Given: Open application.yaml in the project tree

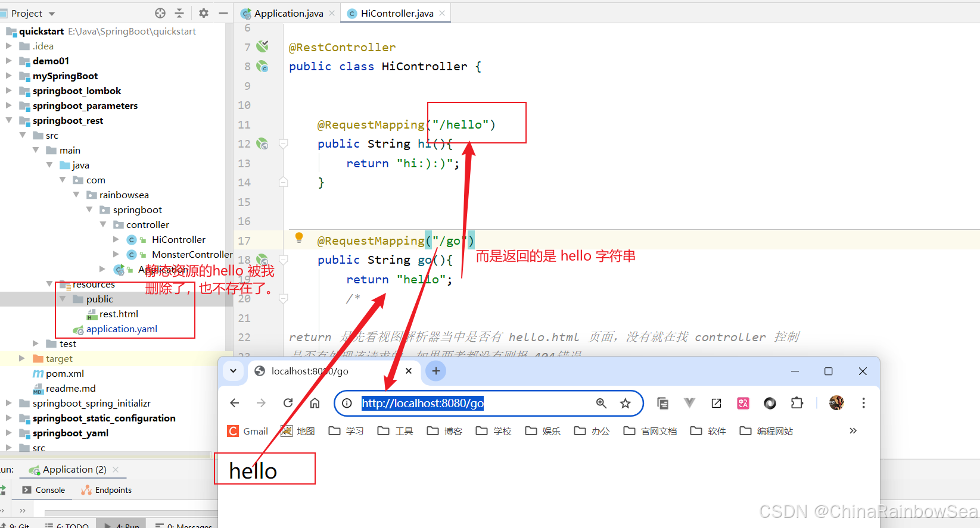Looking at the screenshot, I should pyautogui.click(x=122, y=329).
